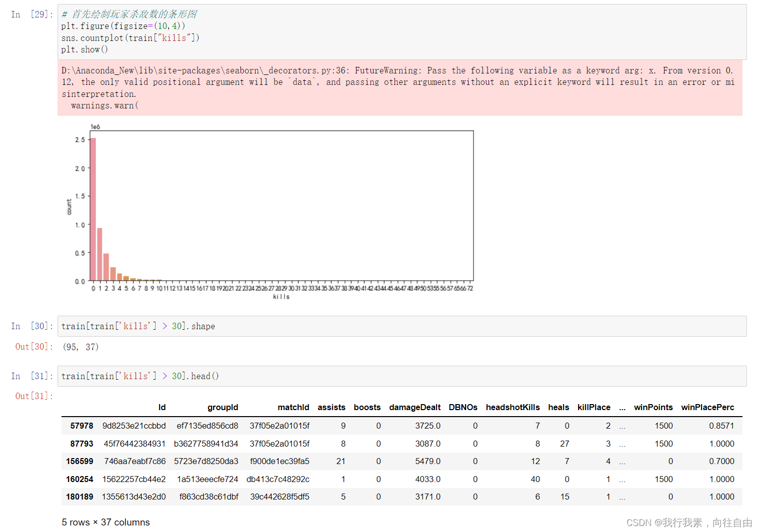759x532 pixels.
Task: Click the 'damageDealt' column header
Action: click(415, 408)
